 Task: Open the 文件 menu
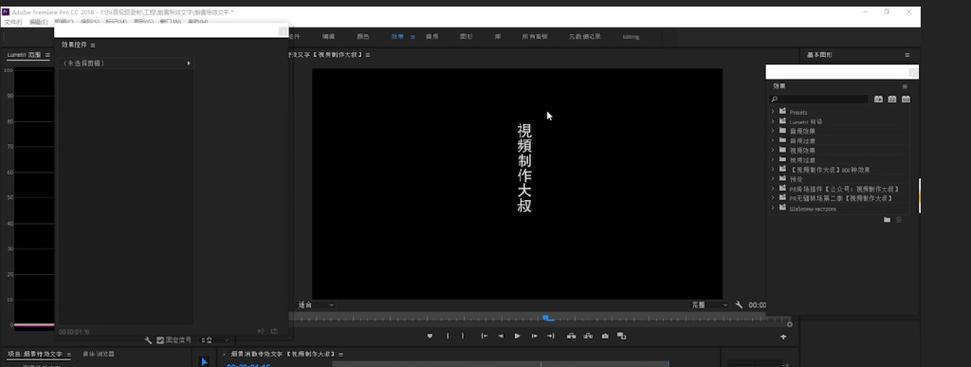click(13, 22)
